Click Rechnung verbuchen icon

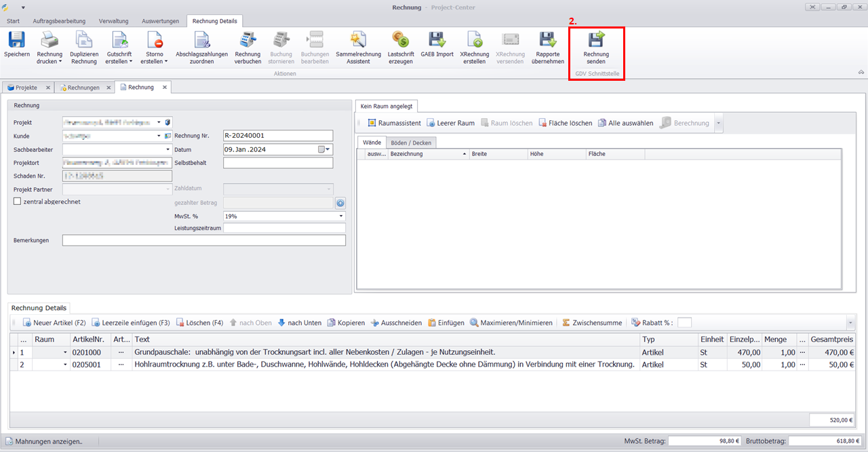248,39
